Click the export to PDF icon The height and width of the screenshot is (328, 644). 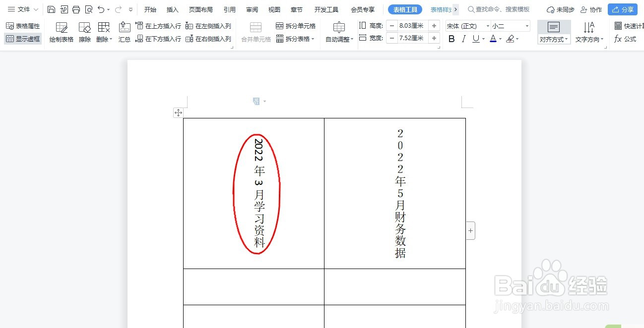[64, 9]
